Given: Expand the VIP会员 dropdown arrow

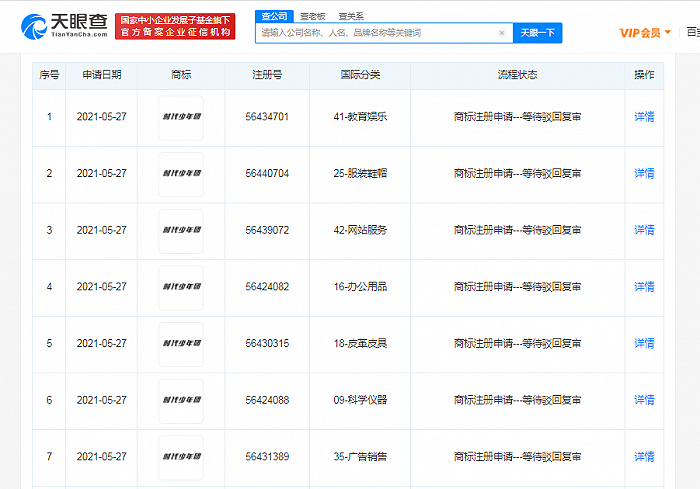Looking at the screenshot, I should coord(668,32).
